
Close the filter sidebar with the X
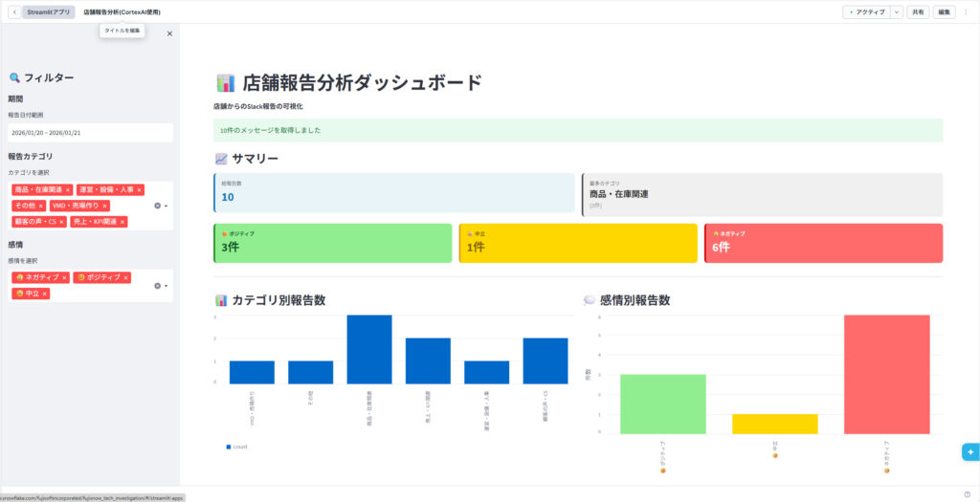[x=169, y=33]
